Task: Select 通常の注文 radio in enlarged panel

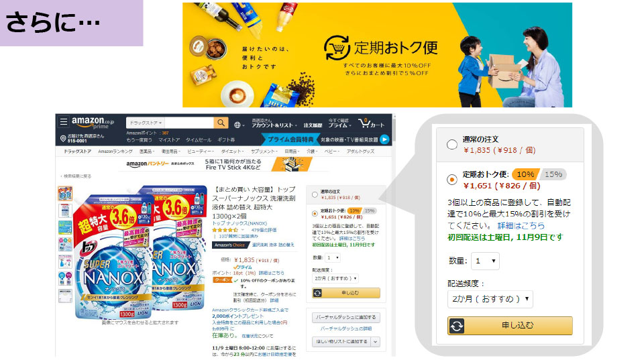Action: [x=451, y=145]
